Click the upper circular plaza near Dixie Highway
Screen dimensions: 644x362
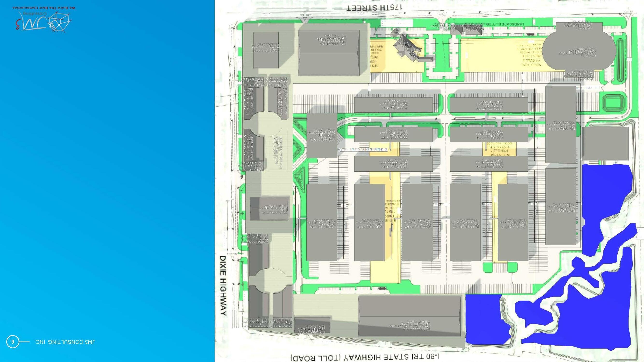point(266,124)
